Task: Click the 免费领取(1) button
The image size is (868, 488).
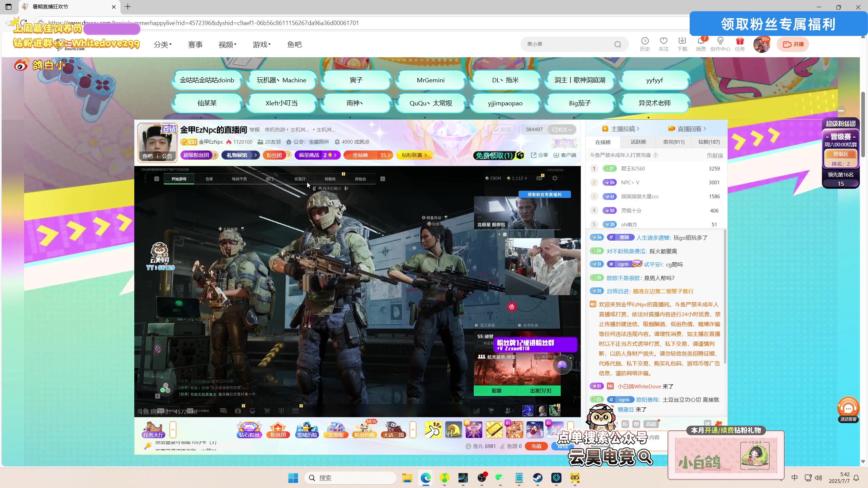Action: click(498, 156)
